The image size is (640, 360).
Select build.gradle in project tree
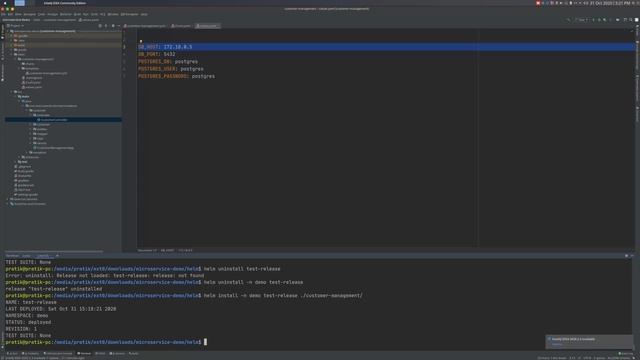point(24,171)
